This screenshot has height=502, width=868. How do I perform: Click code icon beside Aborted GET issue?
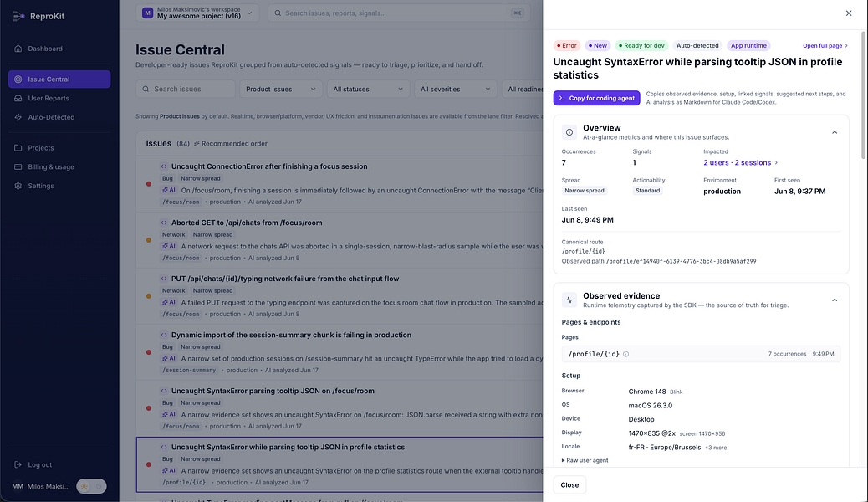pyautogui.click(x=164, y=223)
